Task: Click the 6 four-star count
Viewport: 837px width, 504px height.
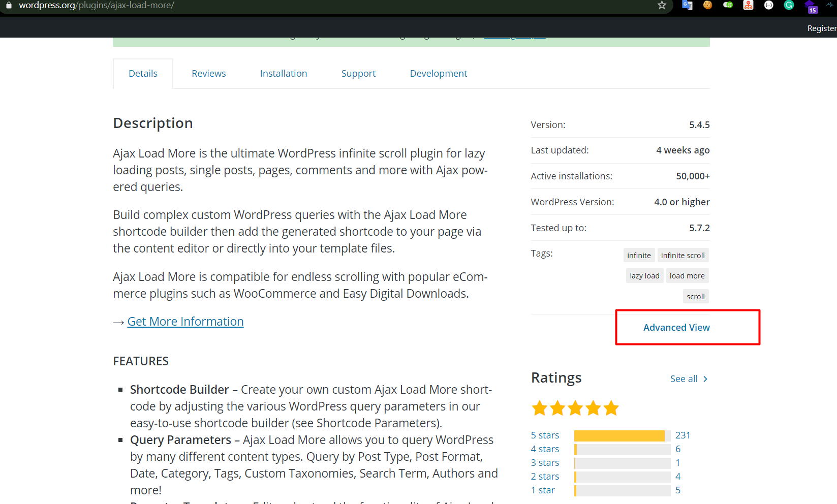Action: click(678, 449)
